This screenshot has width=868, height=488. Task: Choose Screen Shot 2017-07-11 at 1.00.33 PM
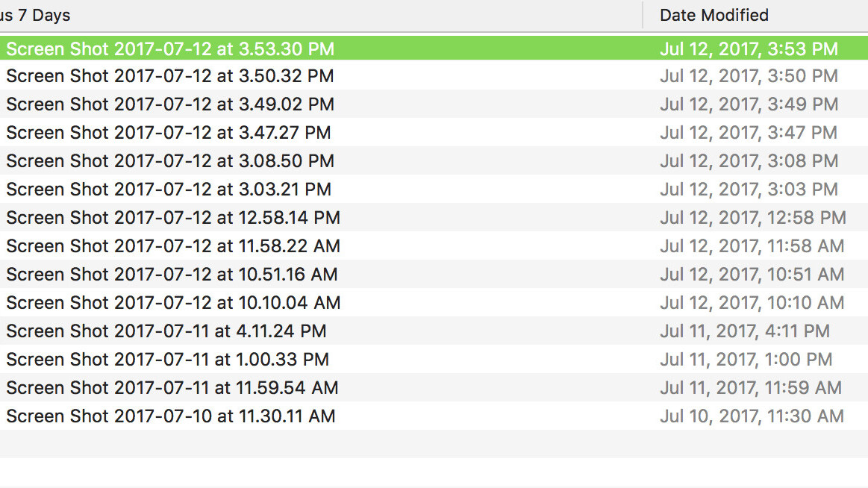point(167,360)
